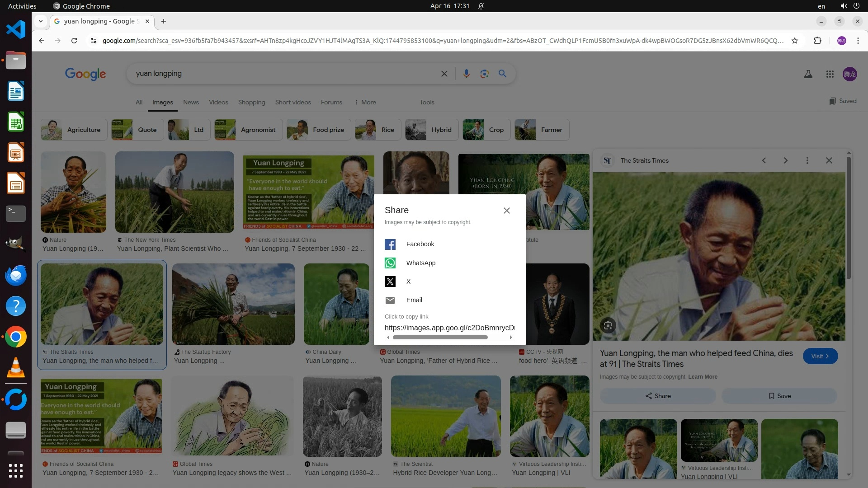Open the Google apps grid

click(x=830, y=74)
